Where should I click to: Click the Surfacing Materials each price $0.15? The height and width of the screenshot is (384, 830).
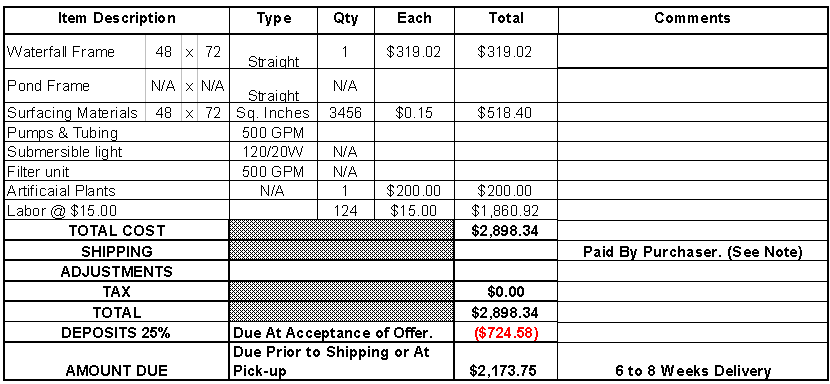(x=413, y=113)
